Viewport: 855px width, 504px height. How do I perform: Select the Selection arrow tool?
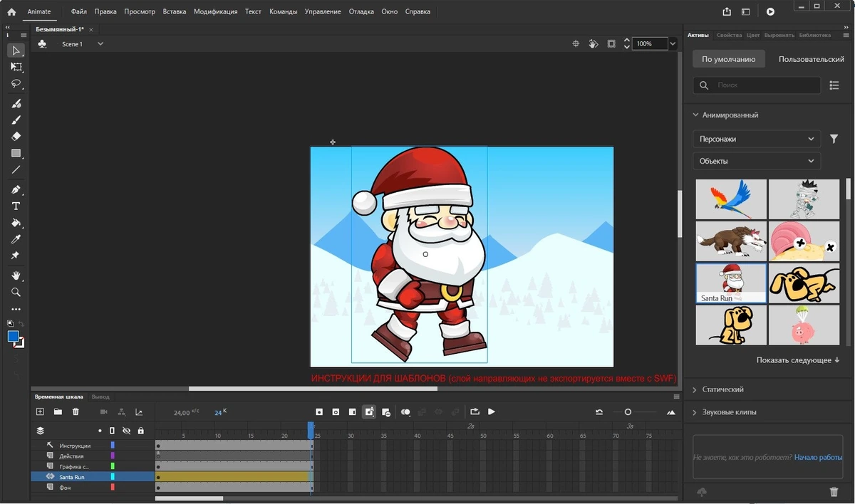click(x=16, y=51)
